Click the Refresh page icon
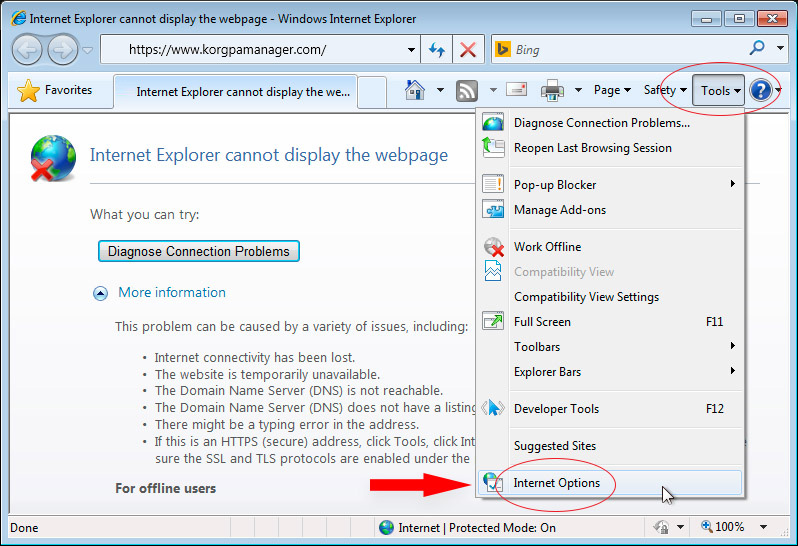798x546 pixels. pyautogui.click(x=437, y=50)
